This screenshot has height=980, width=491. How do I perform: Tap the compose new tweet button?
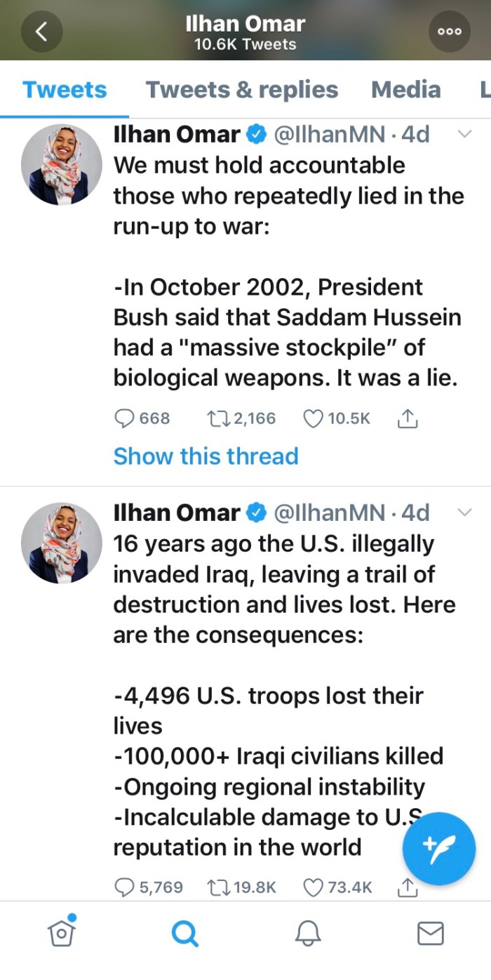[439, 849]
